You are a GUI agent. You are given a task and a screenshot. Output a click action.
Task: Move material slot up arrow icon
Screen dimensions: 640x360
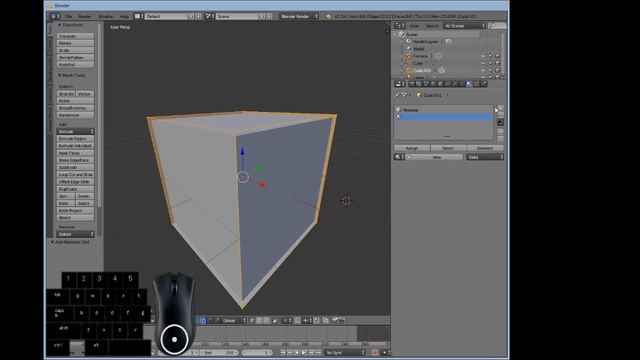point(500,132)
